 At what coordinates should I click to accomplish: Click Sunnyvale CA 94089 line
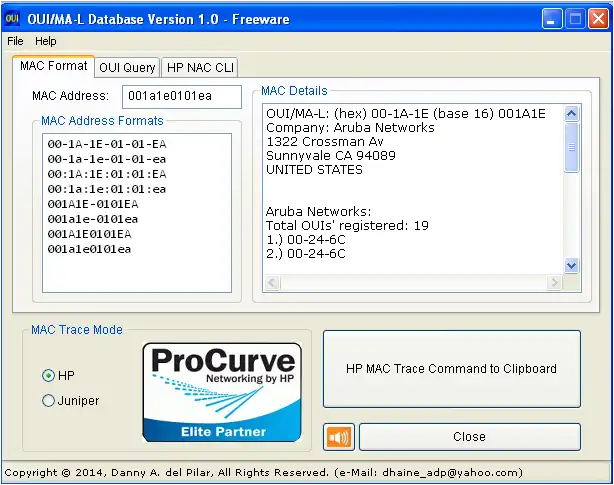click(331, 155)
